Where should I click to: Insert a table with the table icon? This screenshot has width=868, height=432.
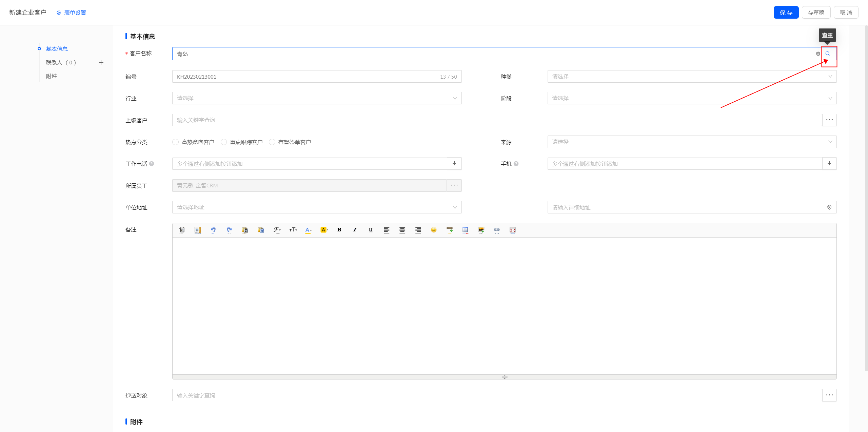(465, 230)
